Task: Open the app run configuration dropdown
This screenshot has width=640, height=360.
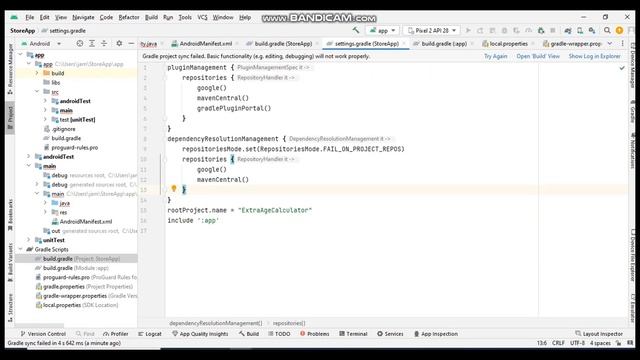Action: point(382,31)
